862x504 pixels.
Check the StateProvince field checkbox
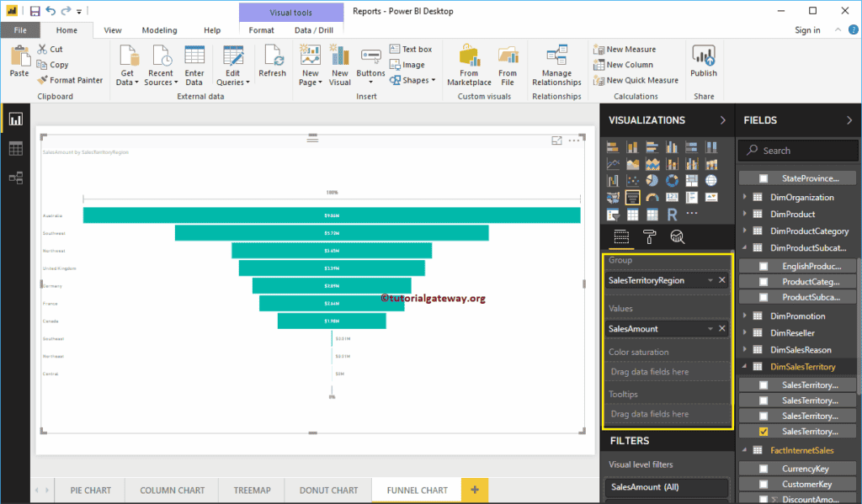click(x=764, y=178)
